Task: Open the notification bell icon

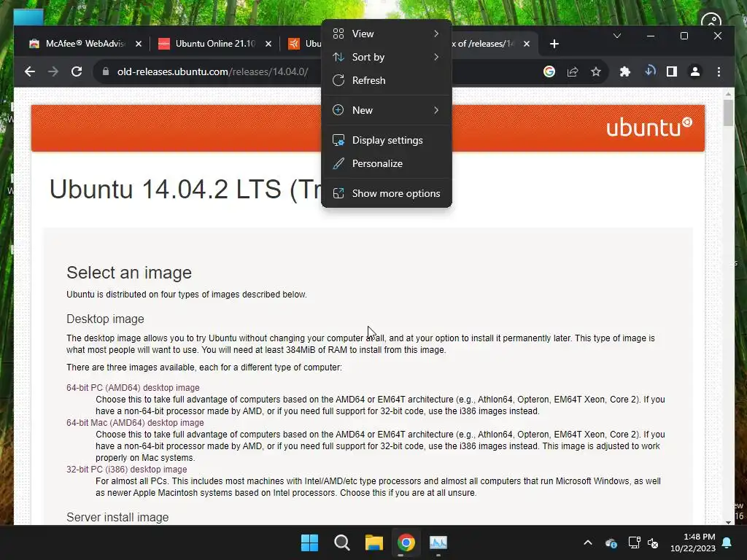Action: [727, 542]
